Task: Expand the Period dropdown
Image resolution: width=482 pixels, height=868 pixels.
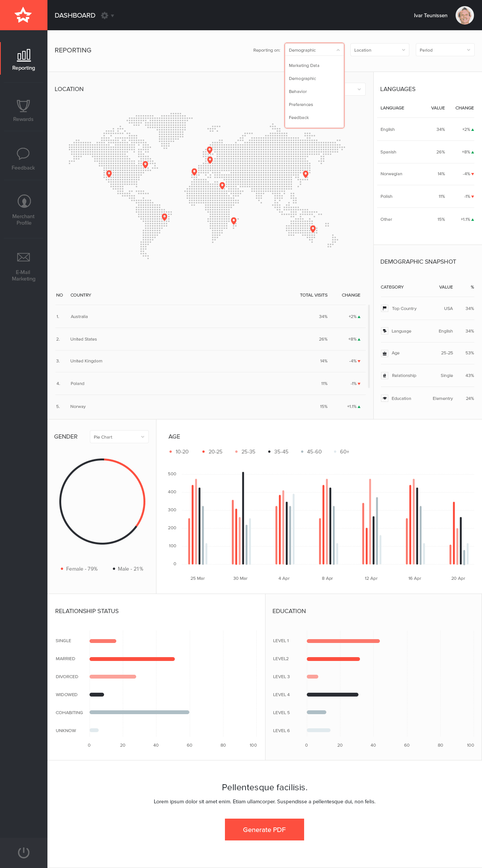Action: [x=445, y=50]
